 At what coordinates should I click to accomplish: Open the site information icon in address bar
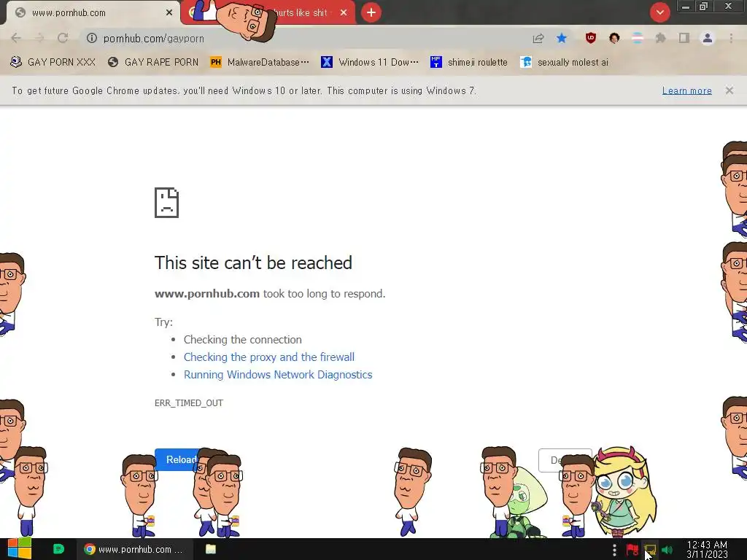point(91,38)
